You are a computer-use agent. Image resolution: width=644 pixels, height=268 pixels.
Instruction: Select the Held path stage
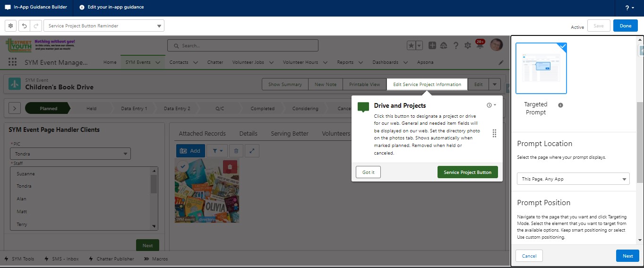pos(91,108)
